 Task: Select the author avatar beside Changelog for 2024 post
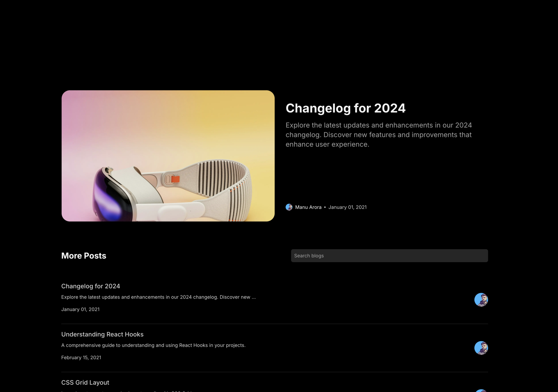[481, 300]
